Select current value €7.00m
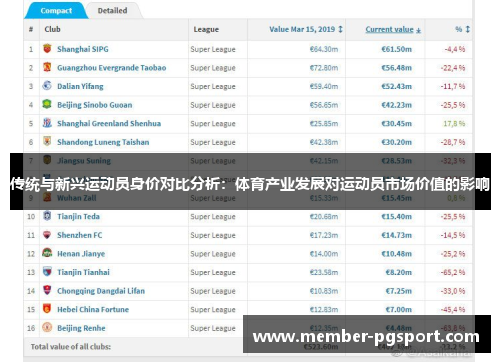 tap(399, 310)
